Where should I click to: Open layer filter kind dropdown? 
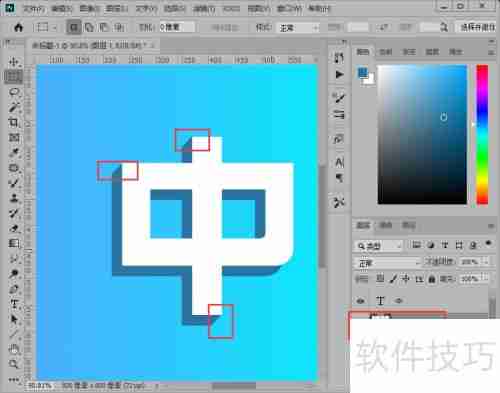click(x=379, y=246)
